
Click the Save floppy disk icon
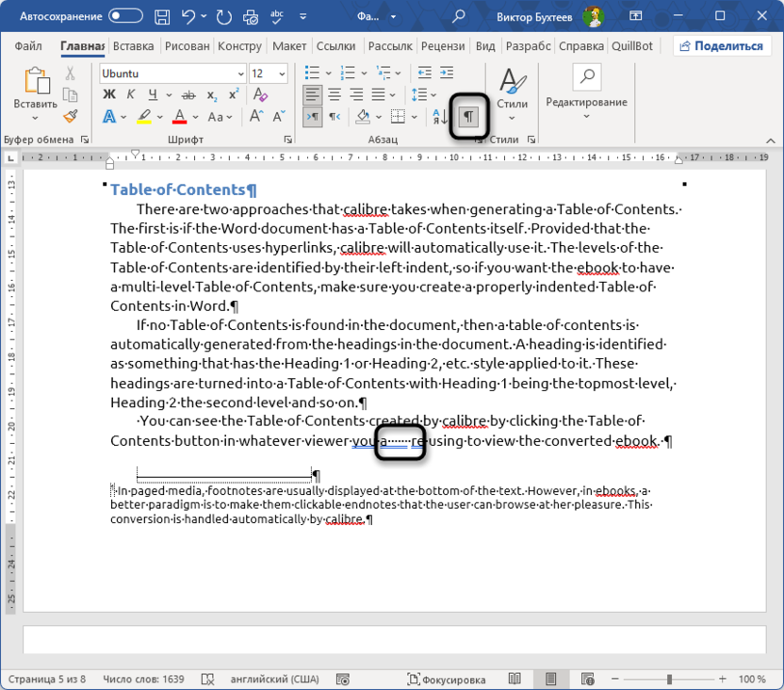click(x=162, y=17)
